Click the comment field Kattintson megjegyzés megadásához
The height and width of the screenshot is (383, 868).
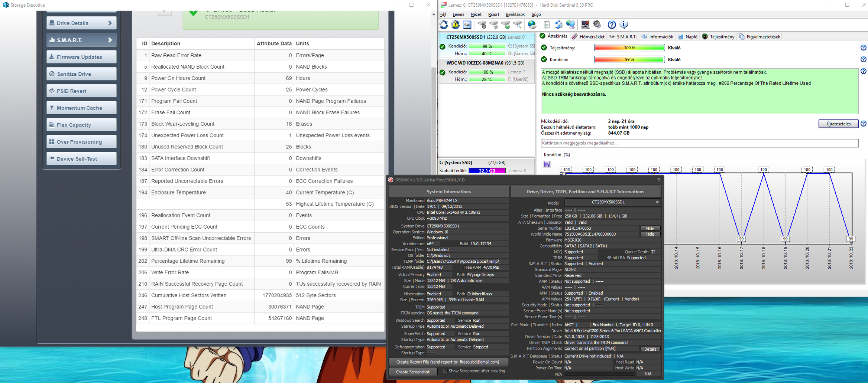click(x=700, y=143)
